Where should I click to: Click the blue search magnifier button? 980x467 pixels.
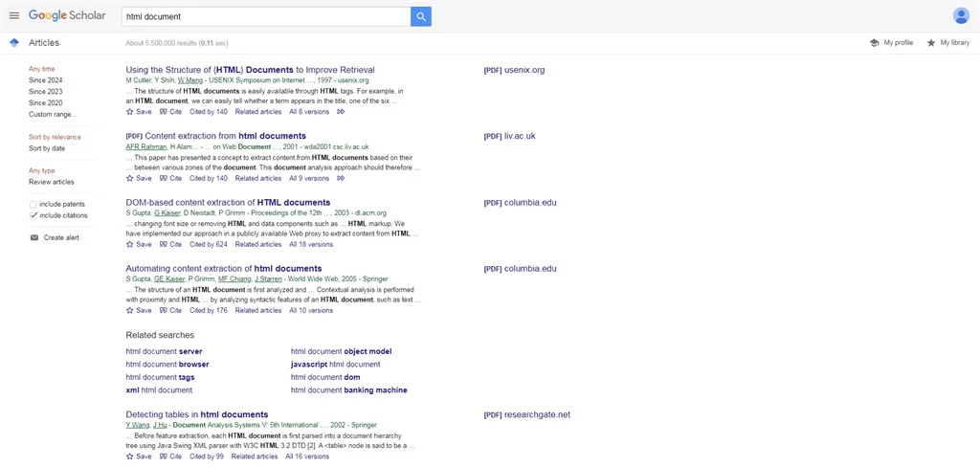421,17
